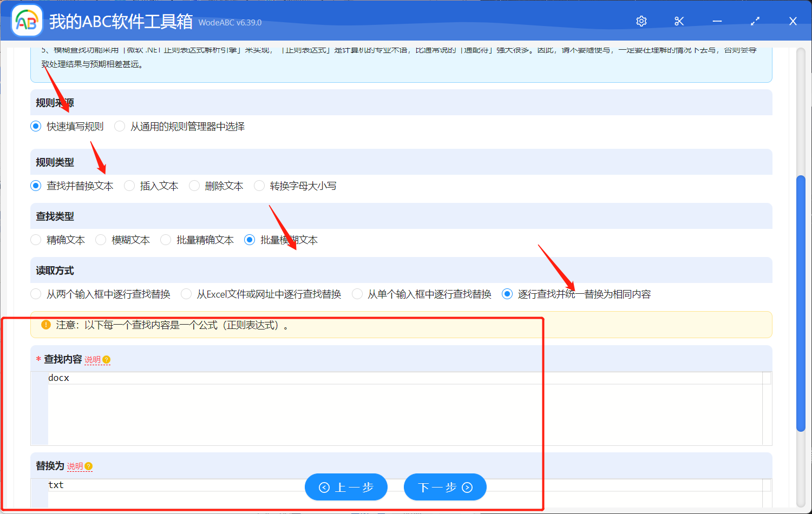
Task: Select 从通用的规则管理器中选择 radio option
Action: click(120, 127)
